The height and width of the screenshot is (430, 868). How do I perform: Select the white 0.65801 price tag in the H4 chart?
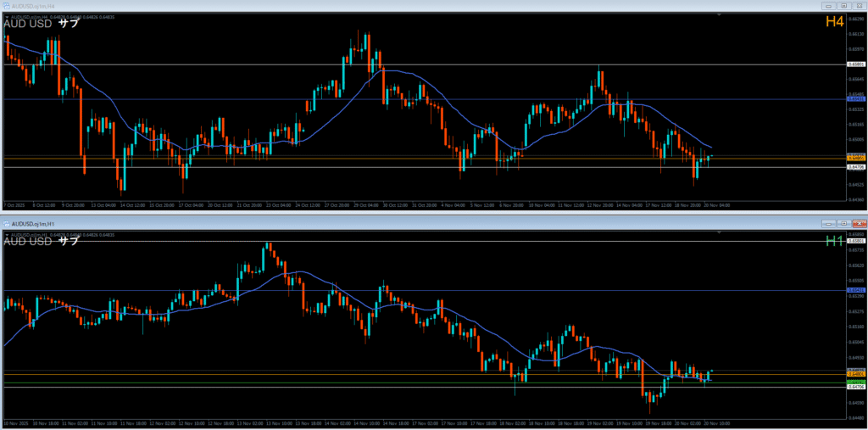[x=856, y=64]
